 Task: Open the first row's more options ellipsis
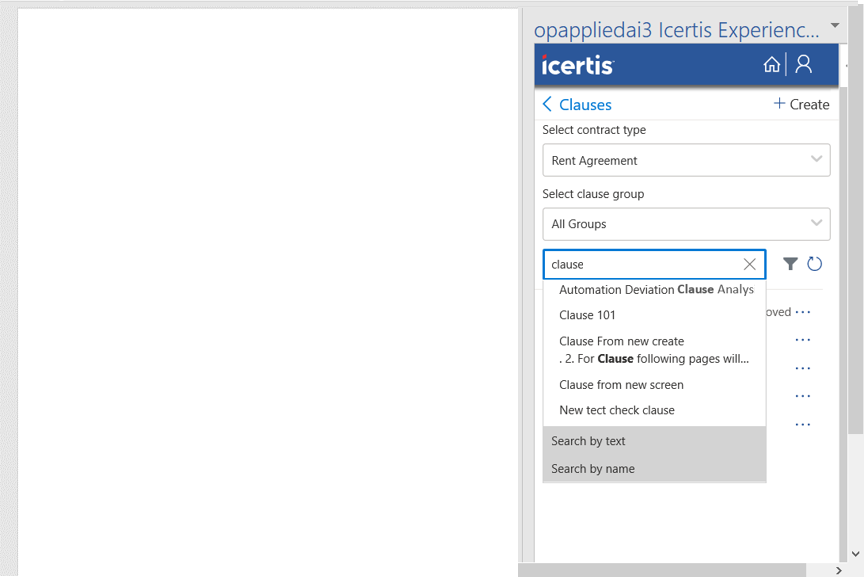click(x=803, y=313)
